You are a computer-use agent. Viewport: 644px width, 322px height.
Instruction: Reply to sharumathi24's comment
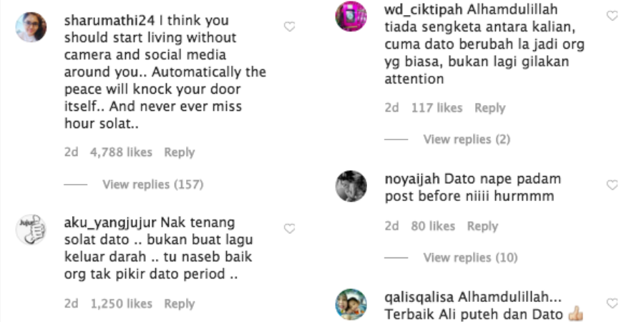tap(180, 152)
